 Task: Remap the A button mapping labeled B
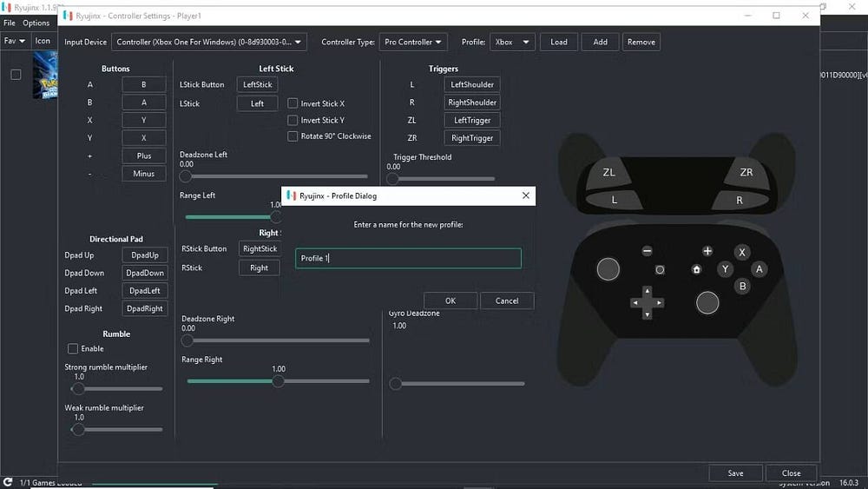click(144, 85)
